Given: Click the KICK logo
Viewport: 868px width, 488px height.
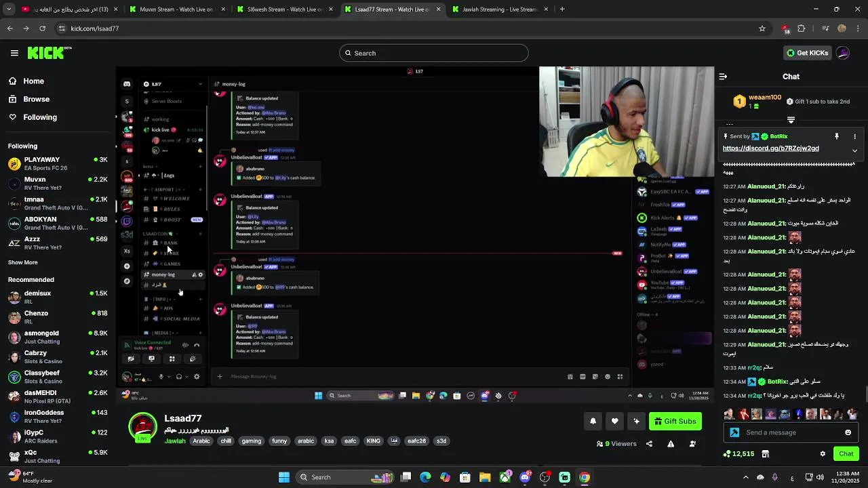Looking at the screenshot, I should pyautogui.click(x=50, y=53).
